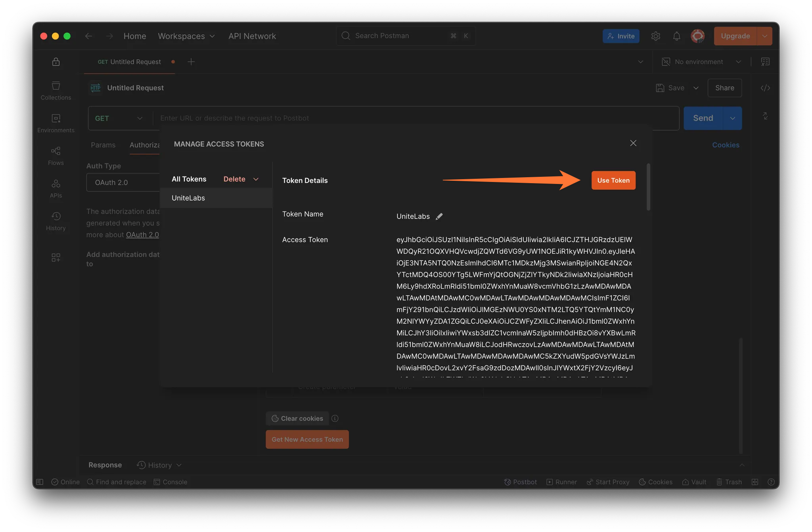Click the Share button

tap(724, 88)
